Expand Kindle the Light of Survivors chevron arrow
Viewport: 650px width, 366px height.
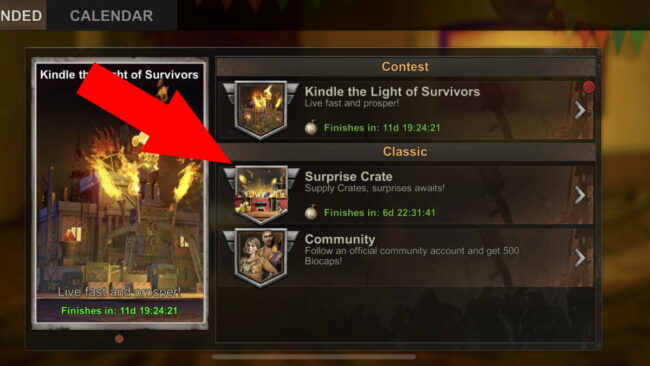(580, 111)
